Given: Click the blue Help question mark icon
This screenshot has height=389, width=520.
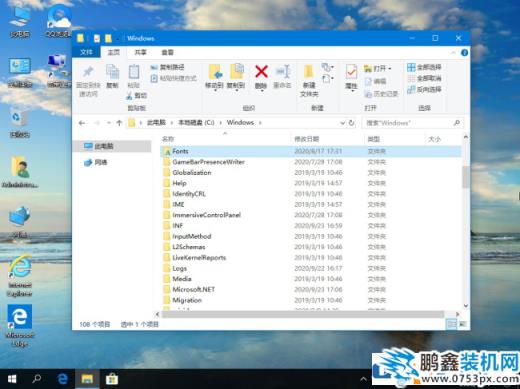Looking at the screenshot, I should pyautogui.click(x=464, y=53).
